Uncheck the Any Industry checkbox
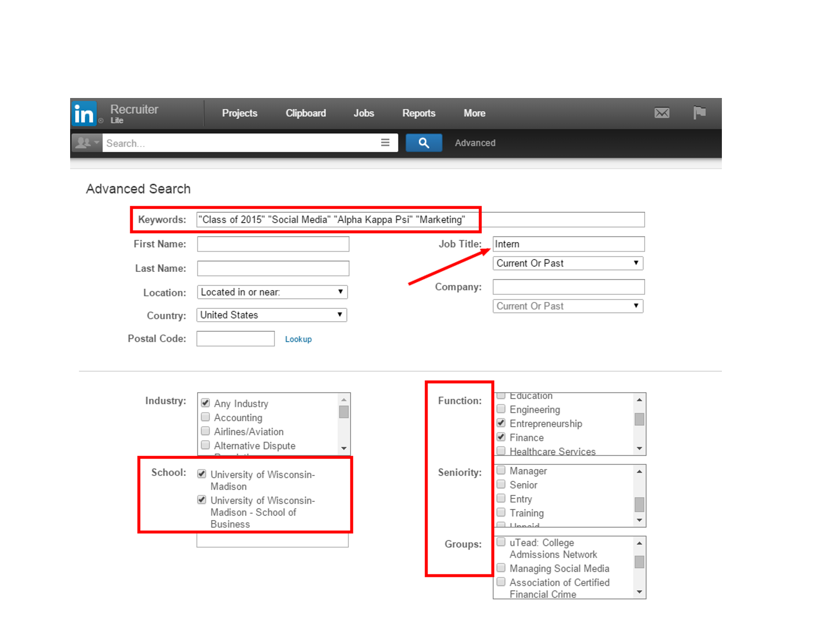 point(205,403)
